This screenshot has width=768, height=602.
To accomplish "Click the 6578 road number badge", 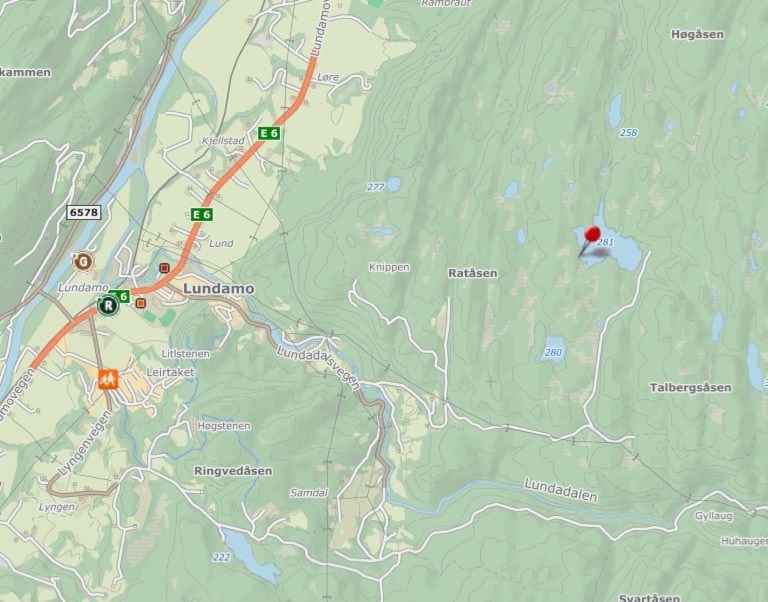I will 84,212.
